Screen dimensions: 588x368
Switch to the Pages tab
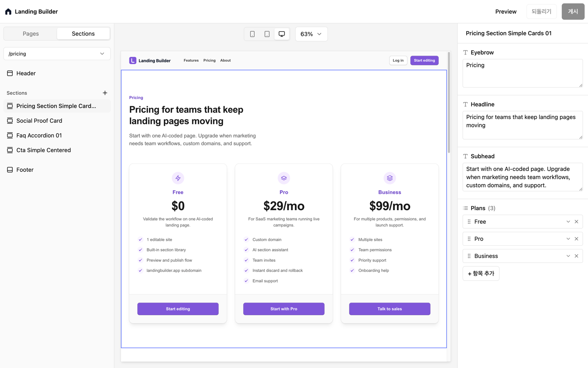point(31,34)
